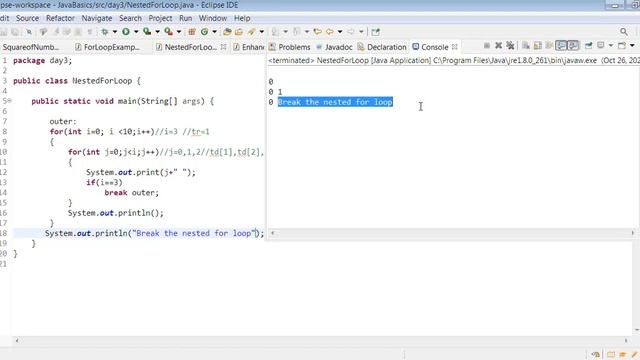Click the Run External Tools icon
640x360 pixels.
pyautogui.click(x=168, y=32)
